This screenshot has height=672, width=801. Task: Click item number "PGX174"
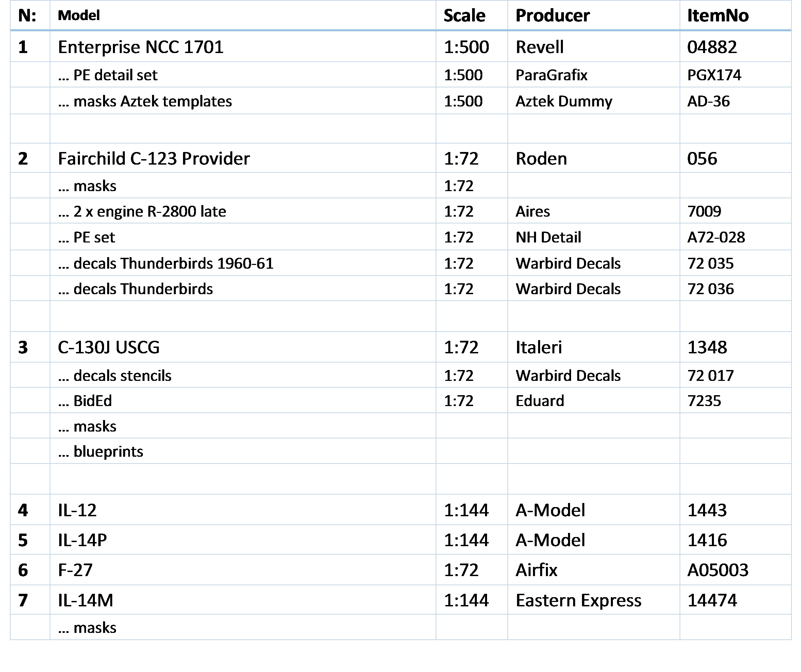714,75
